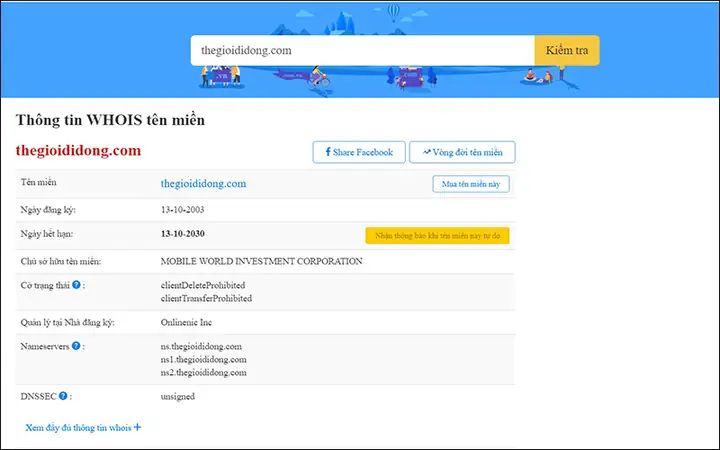
Task: Click the yellow expiry notification button
Action: coord(437,236)
